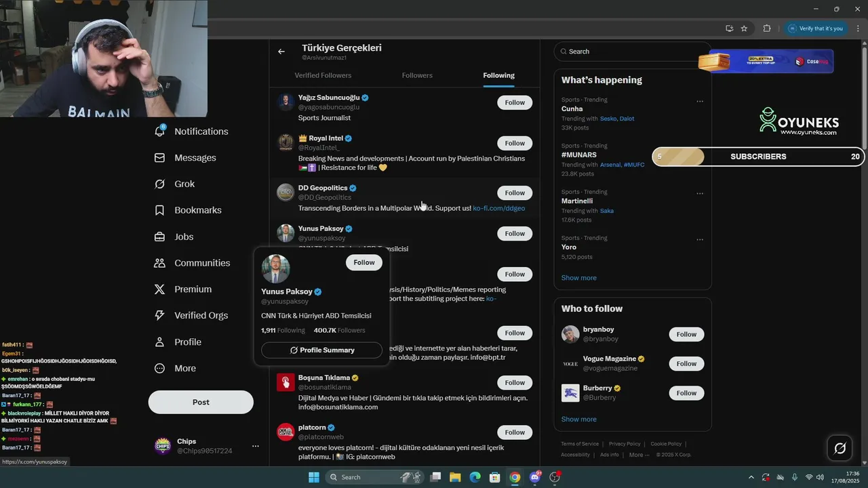The image size is (868, 488).
Task: Open Chrome Extensions puzzle icon
Action: (767, 28)
